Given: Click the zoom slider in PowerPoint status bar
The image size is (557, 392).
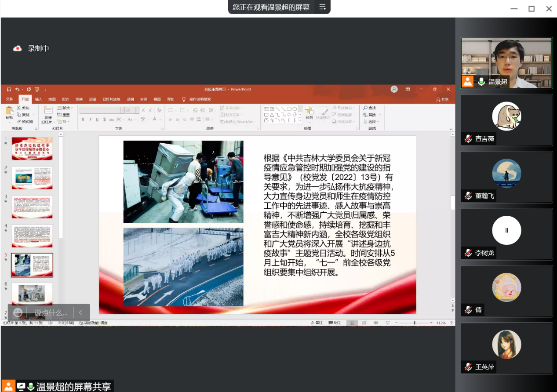Looking at the screenshot, I should 415,323.
